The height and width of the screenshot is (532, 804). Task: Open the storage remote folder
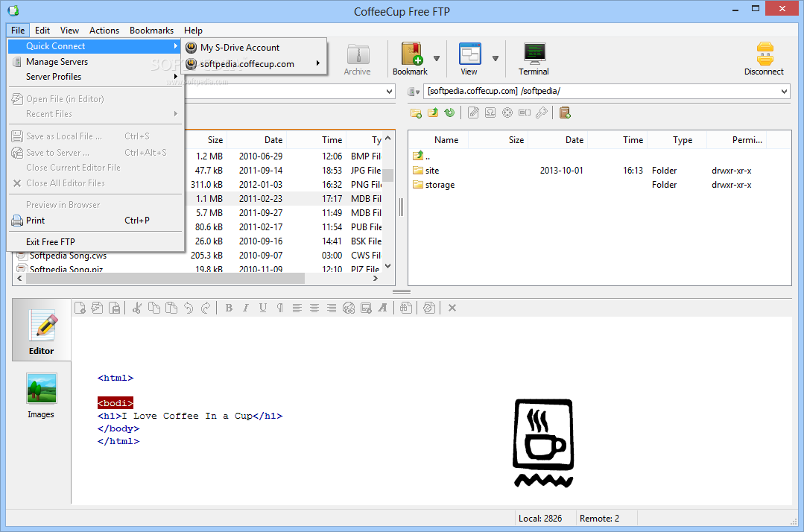pyautogui.click(x=440, y=185)
